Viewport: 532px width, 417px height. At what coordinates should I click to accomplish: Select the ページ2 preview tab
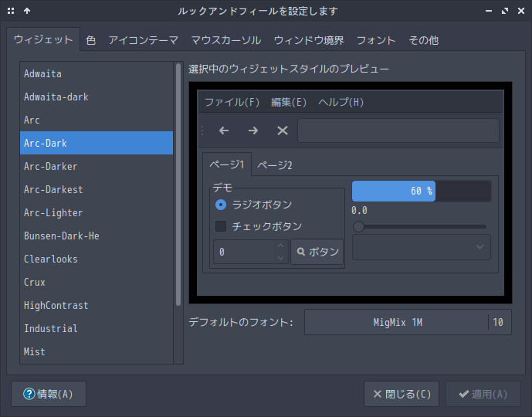(x=274, y=165)
